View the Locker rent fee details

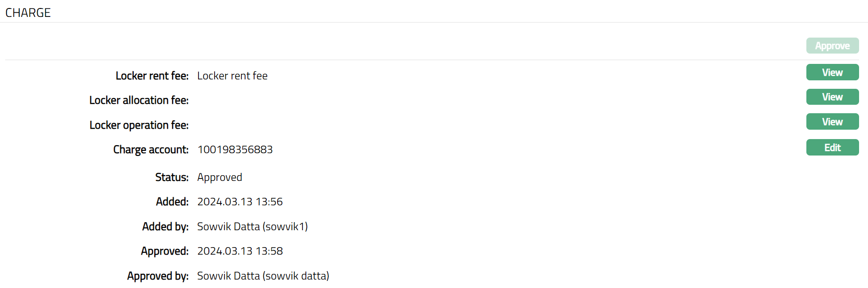coord(832,72)
